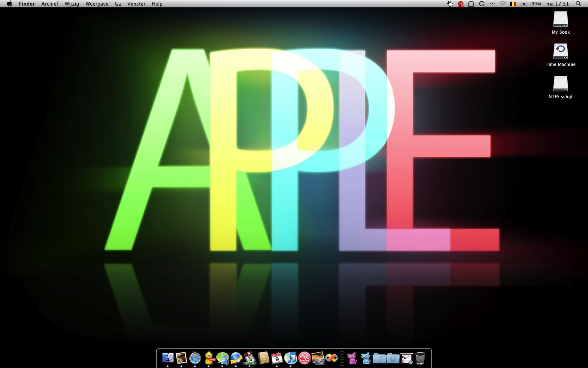This screenshot has height=368, width=588.
Task: Open the Venster menu
Action: (x=136, y=4)
